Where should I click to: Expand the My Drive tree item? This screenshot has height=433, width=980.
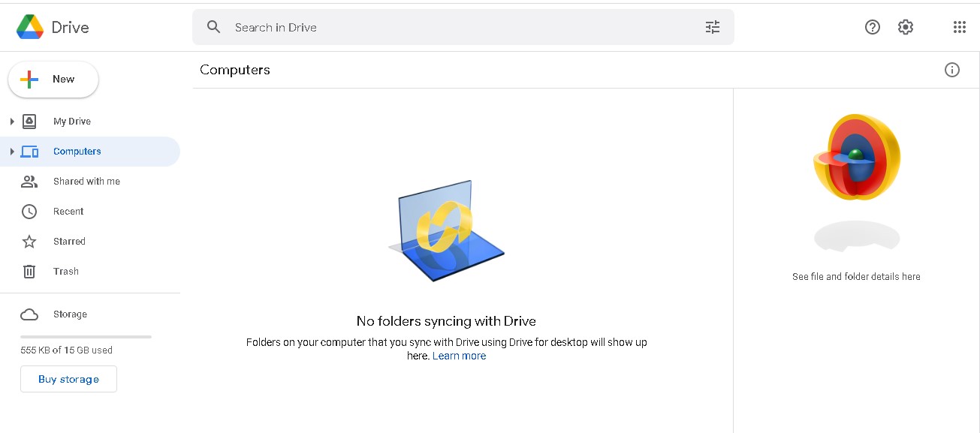tap(12, 121)
